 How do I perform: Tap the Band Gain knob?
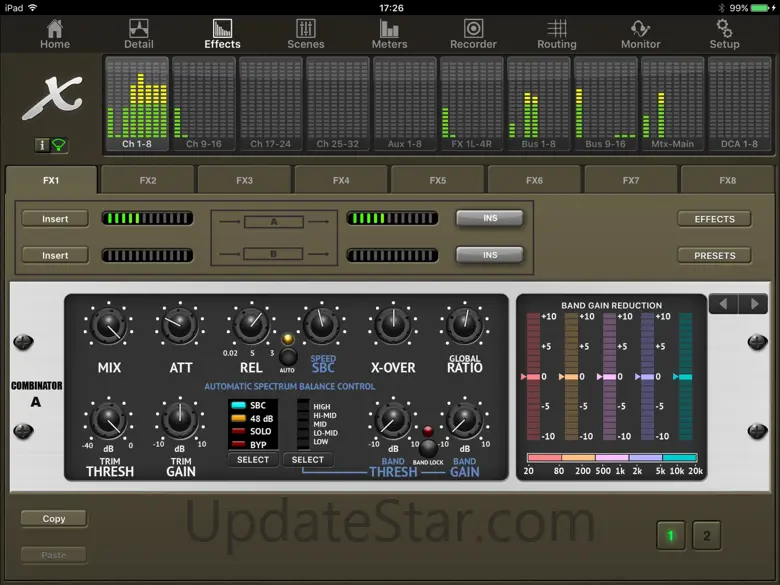tap(464, 421)
